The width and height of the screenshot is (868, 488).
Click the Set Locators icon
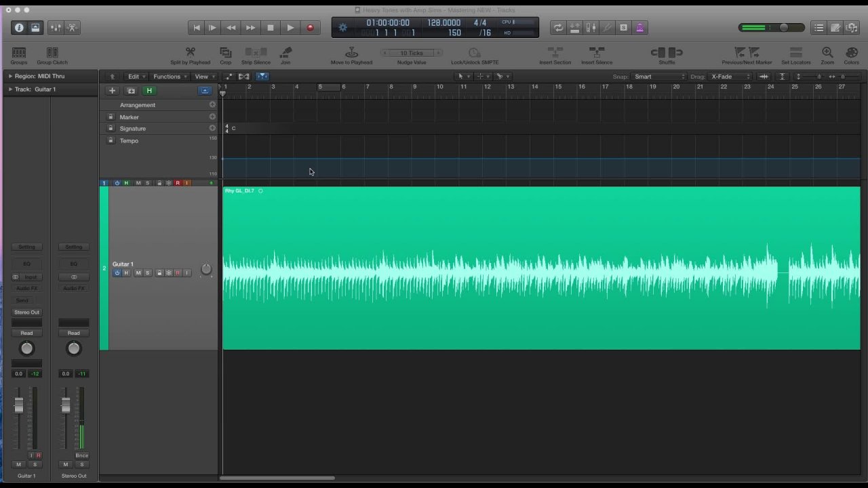coord(796,52)
